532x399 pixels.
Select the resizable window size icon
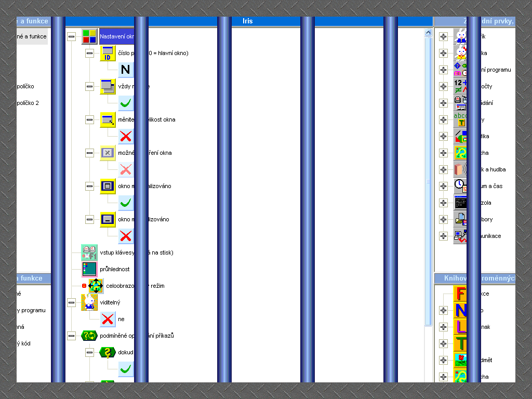click(108, 119)
